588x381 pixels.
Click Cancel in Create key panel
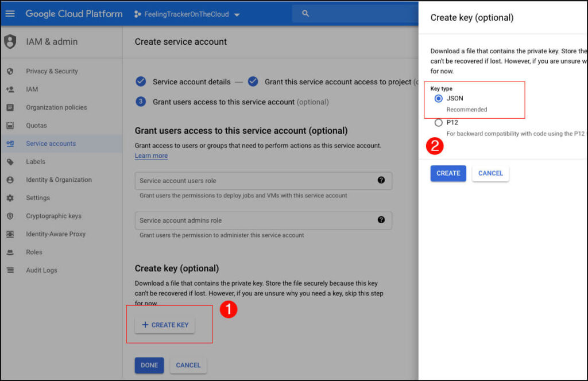pyautogui.click(x=490, y=173)
